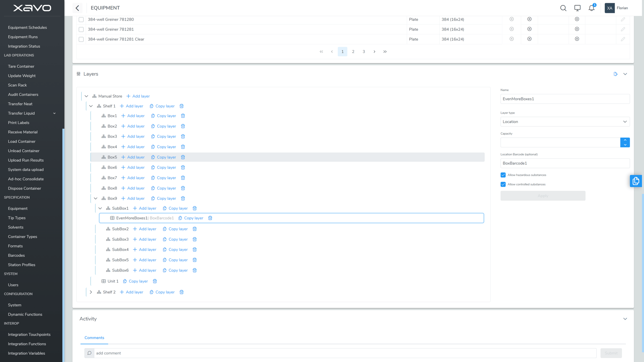The width and height of the screenshot is (644, 362).
Task: Click the floating blue copy button
Action: pyautogui.click(x=636, y=181)
